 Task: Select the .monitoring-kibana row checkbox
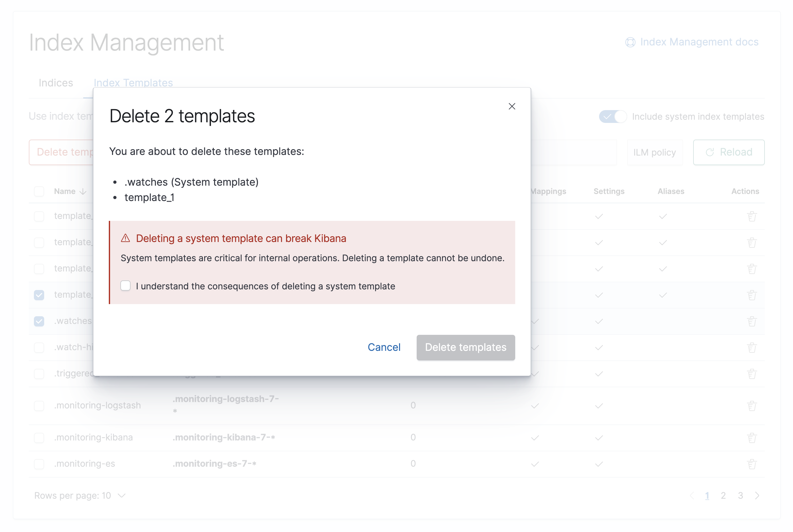[39, 438]
